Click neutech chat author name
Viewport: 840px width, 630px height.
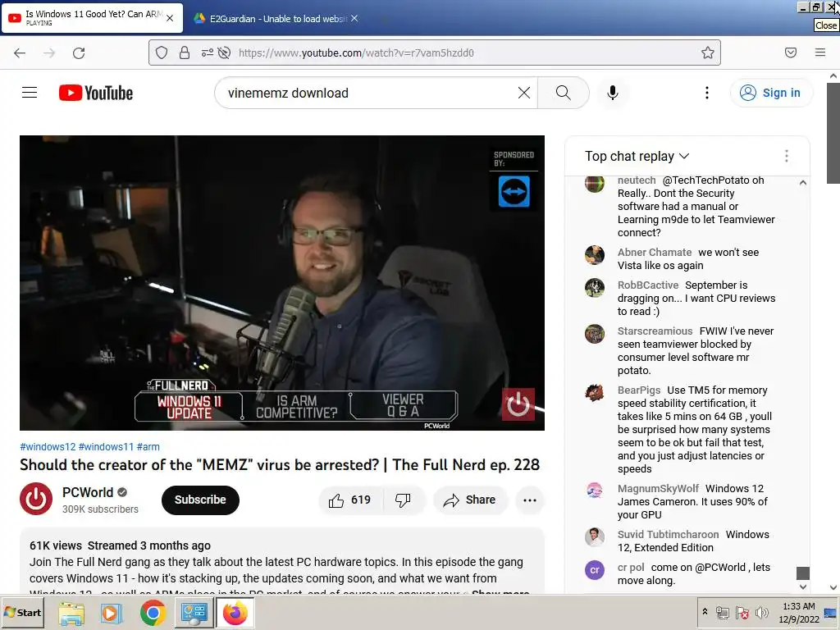[637, 180]
